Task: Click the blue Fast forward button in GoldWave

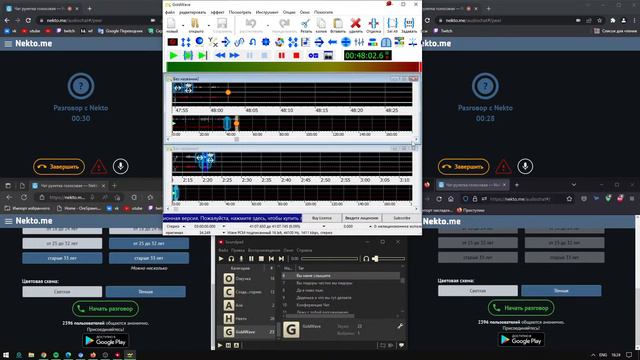Action: (x=234, y=55)
